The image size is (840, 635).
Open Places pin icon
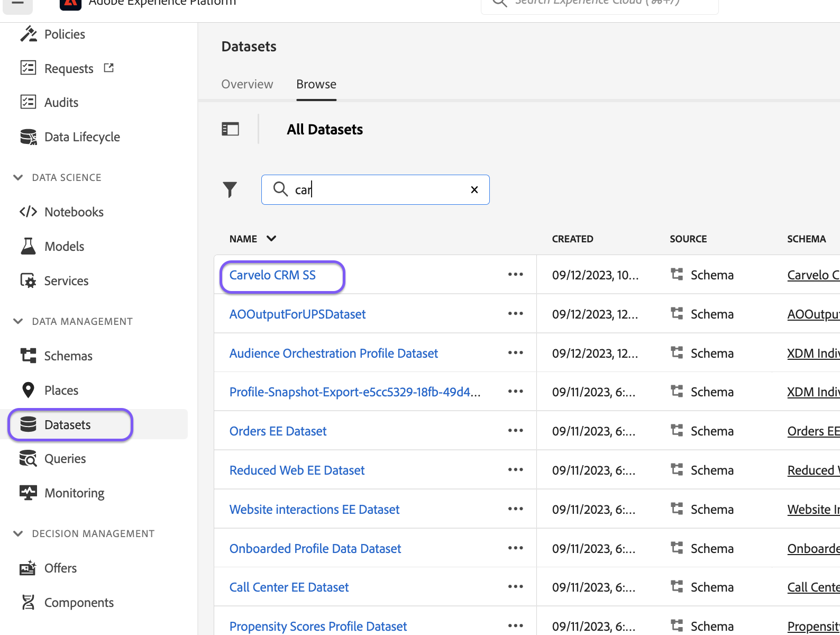[28, 390]
